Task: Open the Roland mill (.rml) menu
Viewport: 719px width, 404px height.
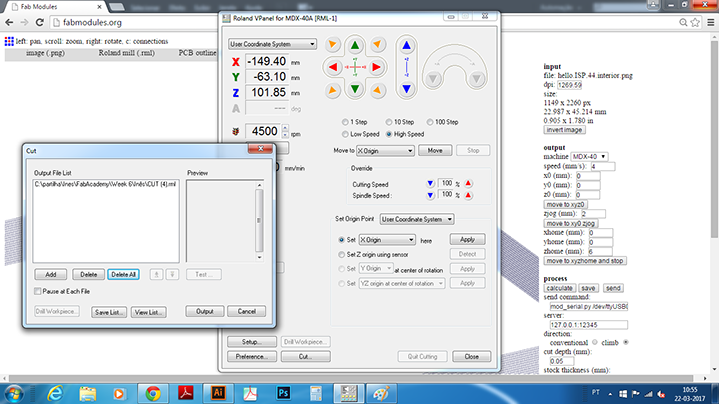Action: click(127, 53)
